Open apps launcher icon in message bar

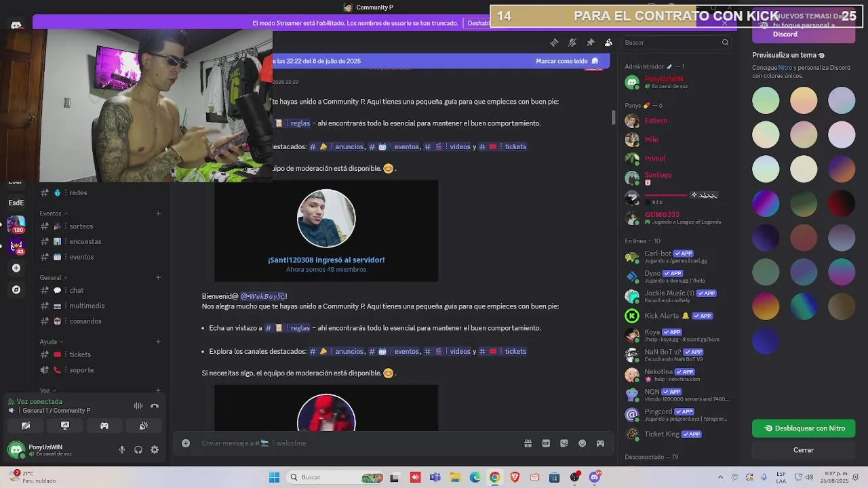tap(600, 443)
